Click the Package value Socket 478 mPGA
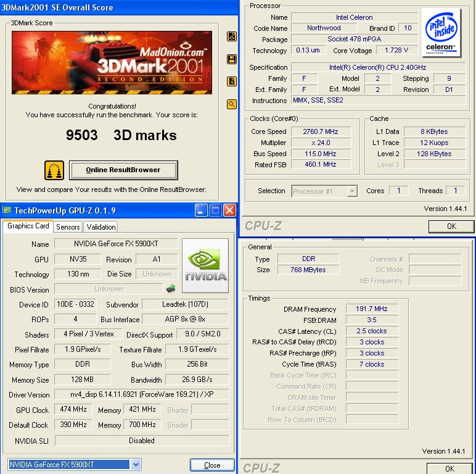This screenshot has width=476, height=474. (x=355, y=39)
